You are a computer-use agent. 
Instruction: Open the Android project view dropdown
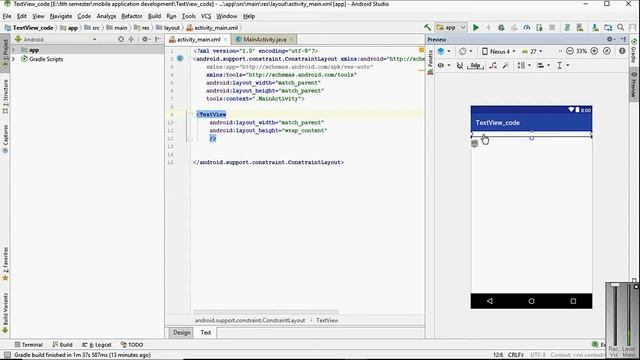[x=55, y=40]
